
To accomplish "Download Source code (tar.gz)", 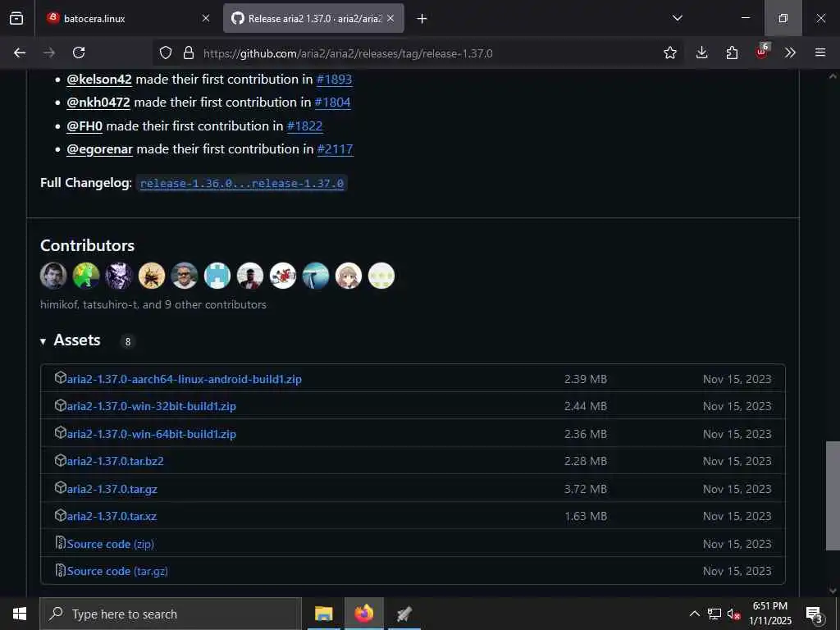I will coord(117,572).
